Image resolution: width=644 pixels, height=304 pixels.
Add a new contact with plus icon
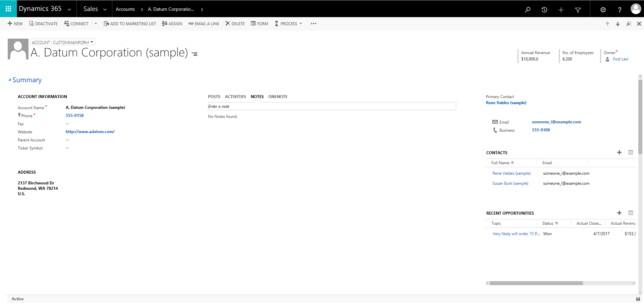pyautogui.click(x=619, y=153)
